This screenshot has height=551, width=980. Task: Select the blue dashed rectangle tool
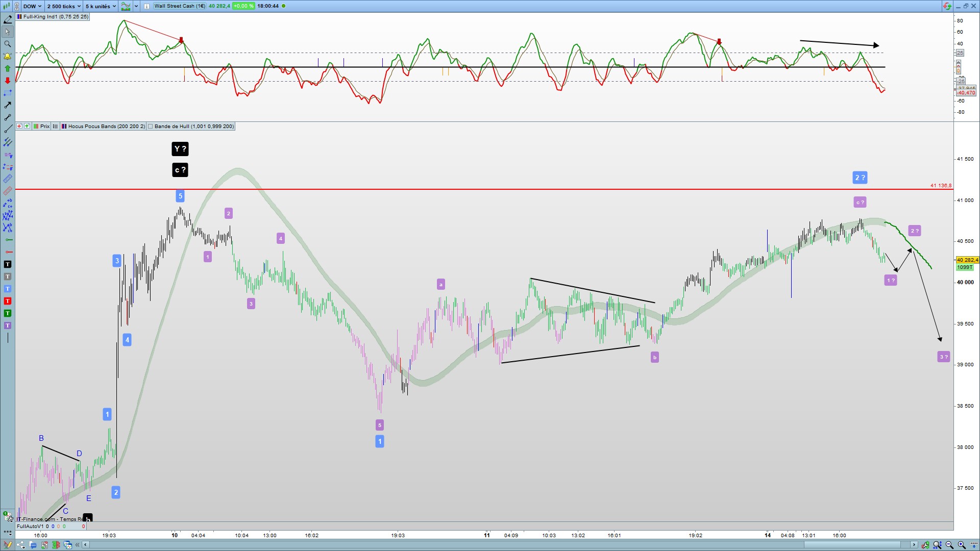(x=8, y=93)
